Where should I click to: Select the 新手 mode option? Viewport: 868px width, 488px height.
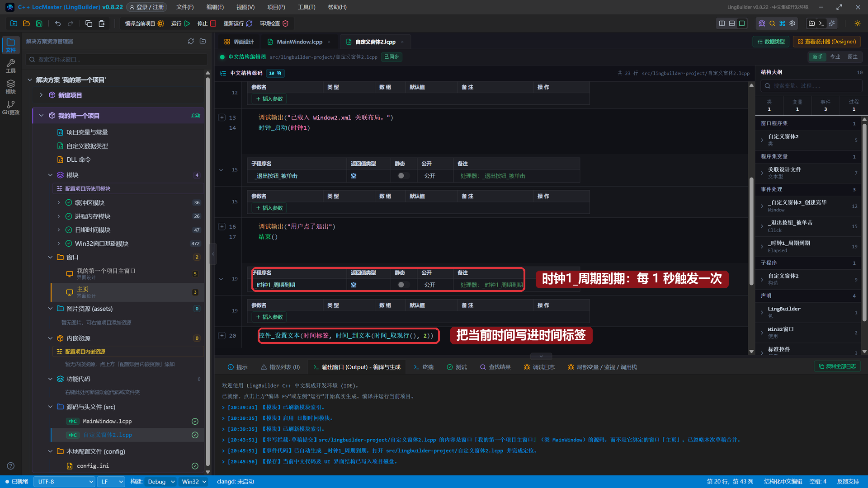(x=817, y=57)
